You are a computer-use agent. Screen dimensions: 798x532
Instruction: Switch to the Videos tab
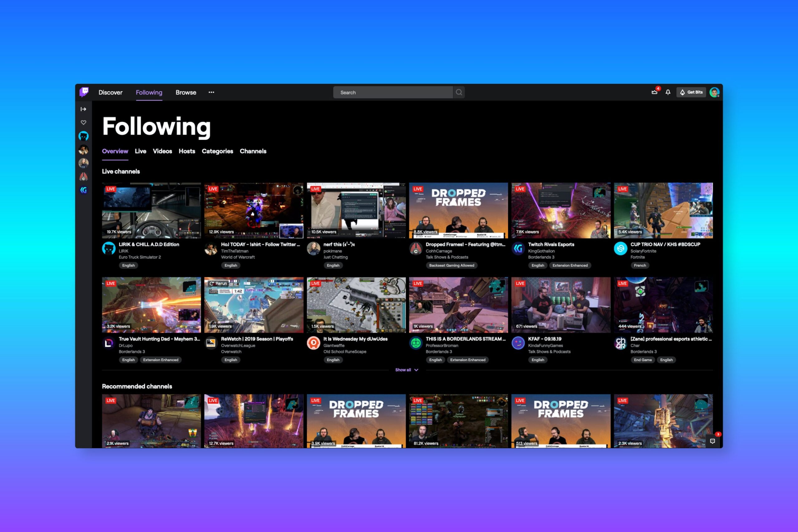[x=162, y=151]
